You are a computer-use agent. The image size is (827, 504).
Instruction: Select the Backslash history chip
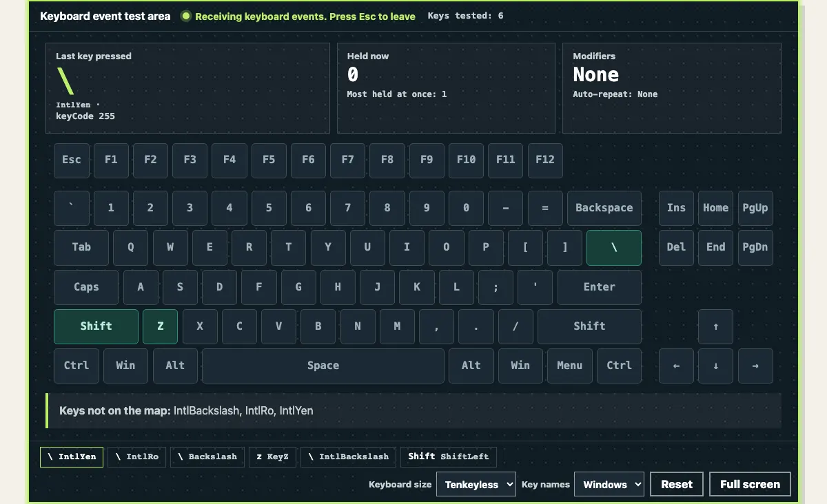point(207,456)
